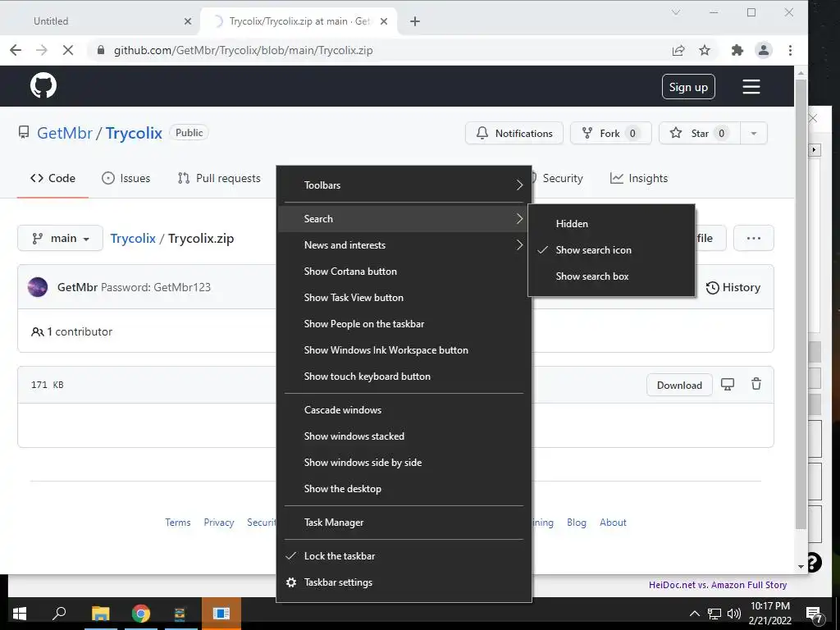Select the Hidden search option

point(611,224)
